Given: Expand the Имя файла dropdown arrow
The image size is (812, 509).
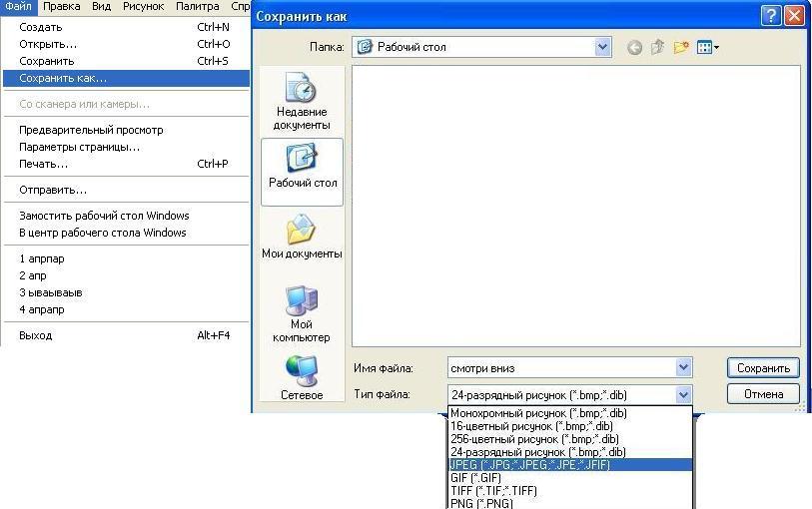Looking at the screenshot, I should click(x=683, y=367).
